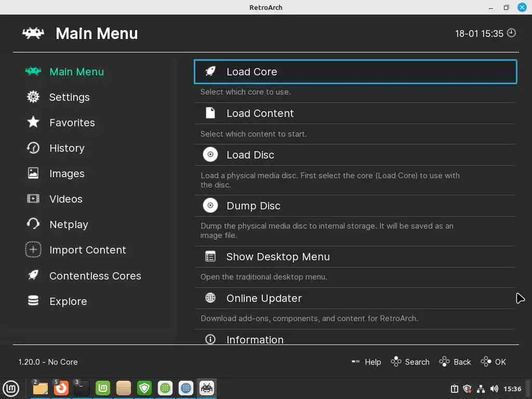Viewport: 532px width, 399px height.
Task: Click the OK label in the footer
Action: 500,362
